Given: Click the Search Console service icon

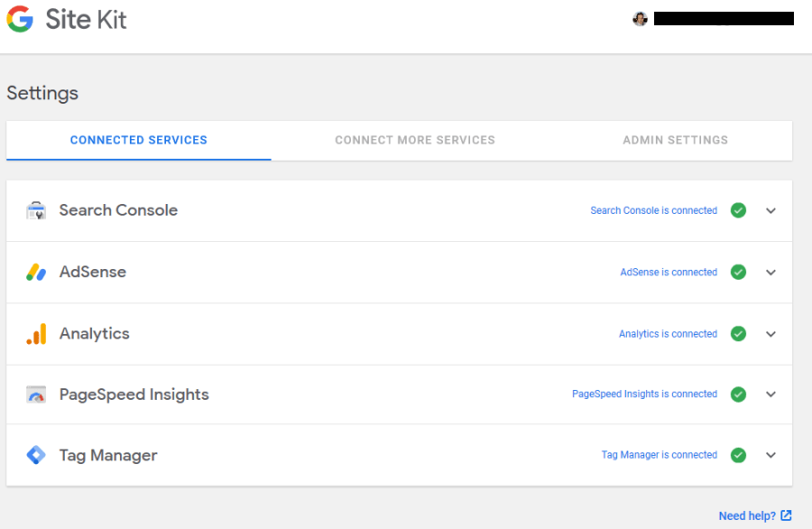Looking at the screenshot, I should click(36, 210).
